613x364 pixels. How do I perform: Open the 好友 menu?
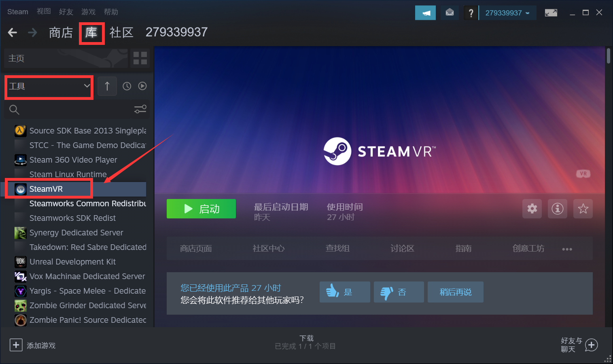66,12
